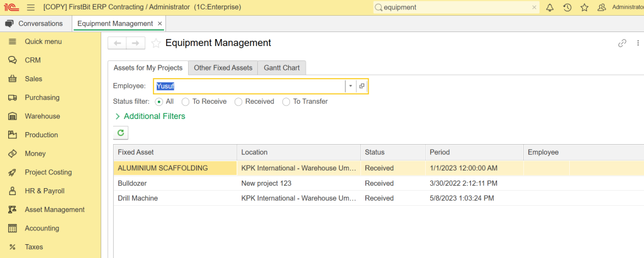Click the Sales basket icon
The width and height of the screenshot is (644, 258).
13,79
